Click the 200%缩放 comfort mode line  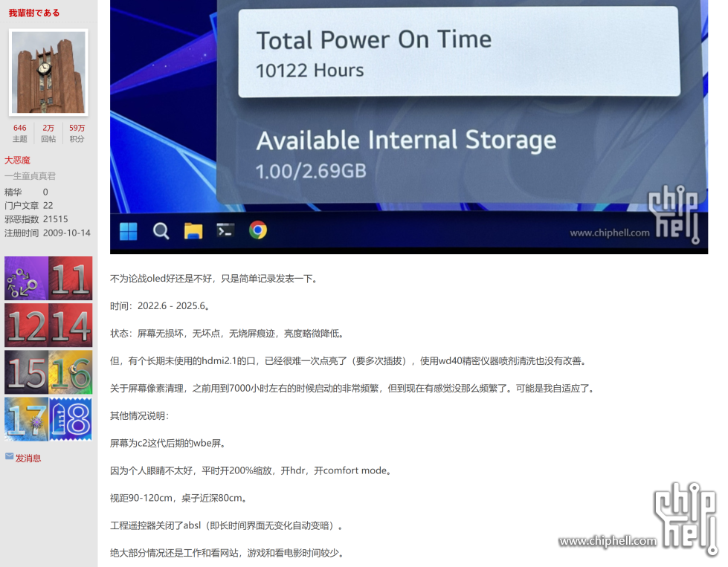point(252,470)
